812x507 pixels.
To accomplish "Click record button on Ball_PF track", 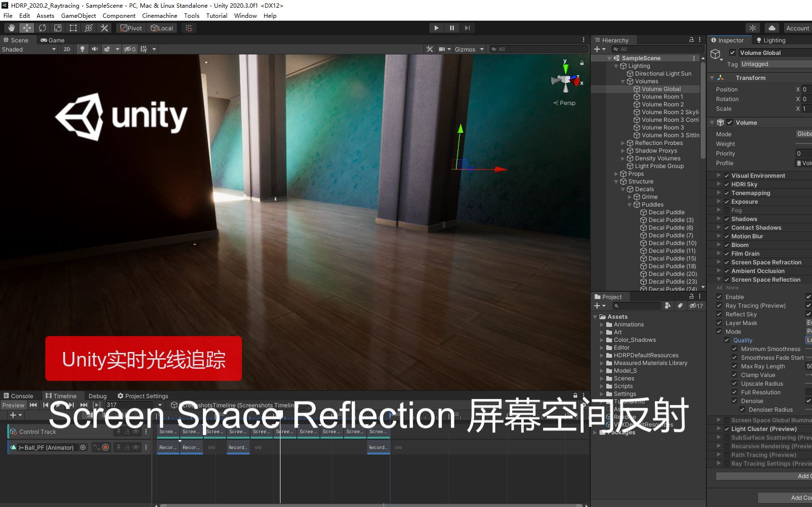I will (x=106, y=447).
